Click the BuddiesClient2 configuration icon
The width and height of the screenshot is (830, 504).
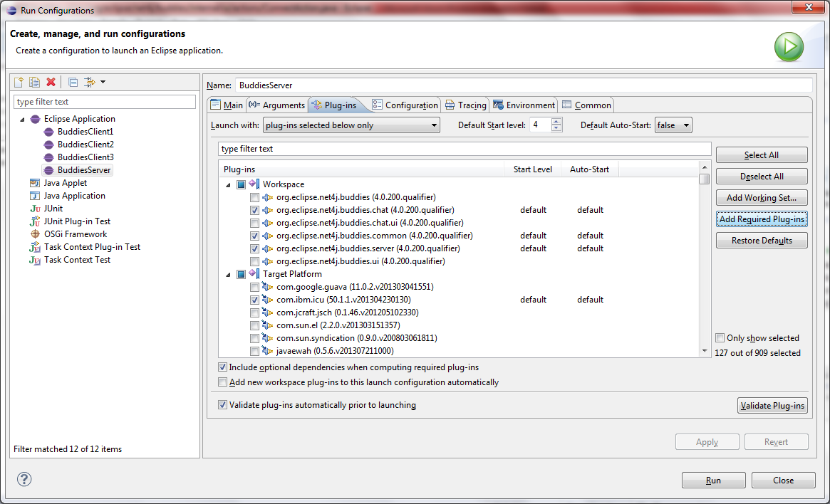tap(48, 145)
